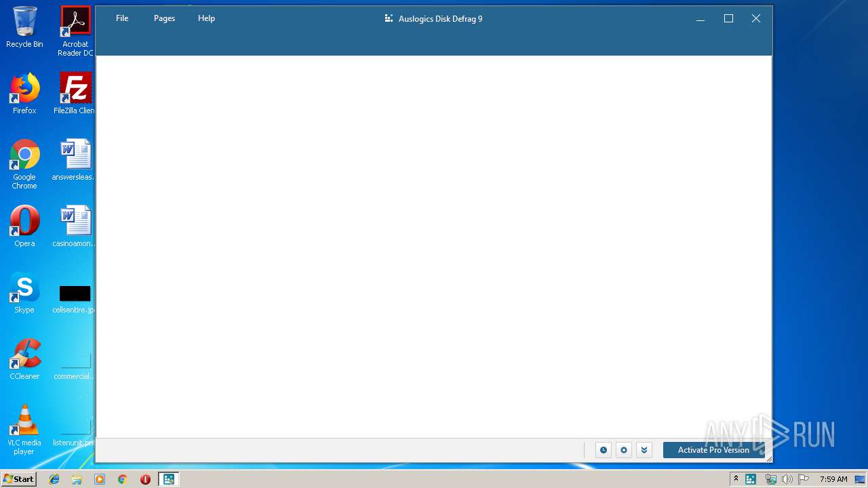The height and width of the screenshot is (488, 868).
Task: Select the commercial file on desktop
Action: [x=75, y=366]
